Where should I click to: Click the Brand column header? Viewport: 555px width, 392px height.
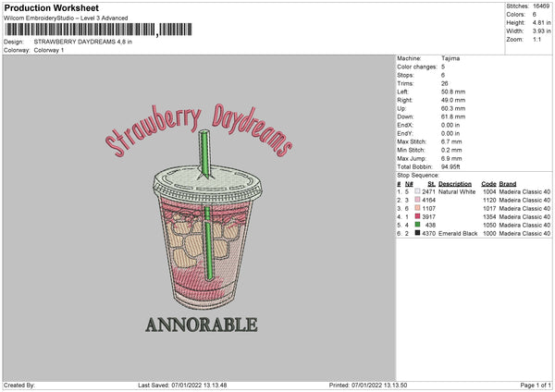click(x=508, y=184)
